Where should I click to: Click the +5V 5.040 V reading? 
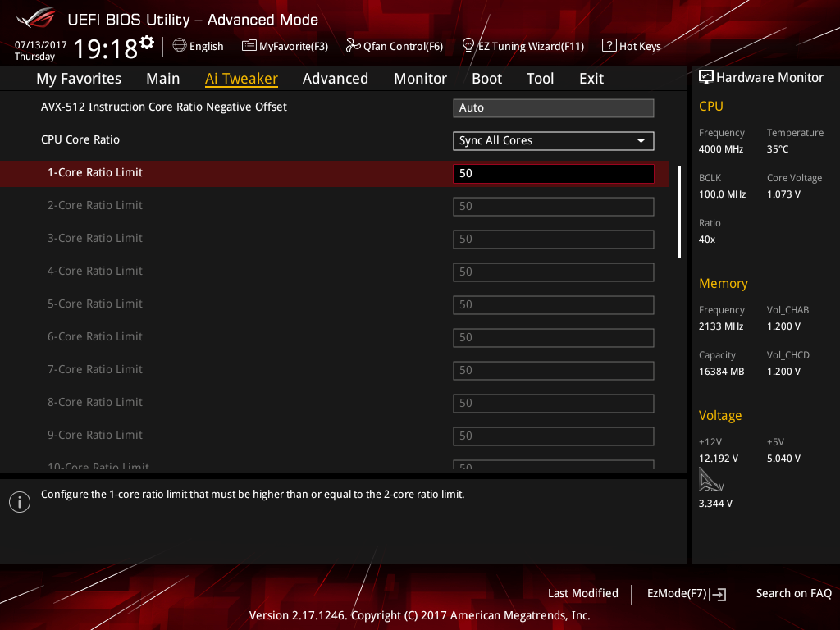[x=783, y=458]
